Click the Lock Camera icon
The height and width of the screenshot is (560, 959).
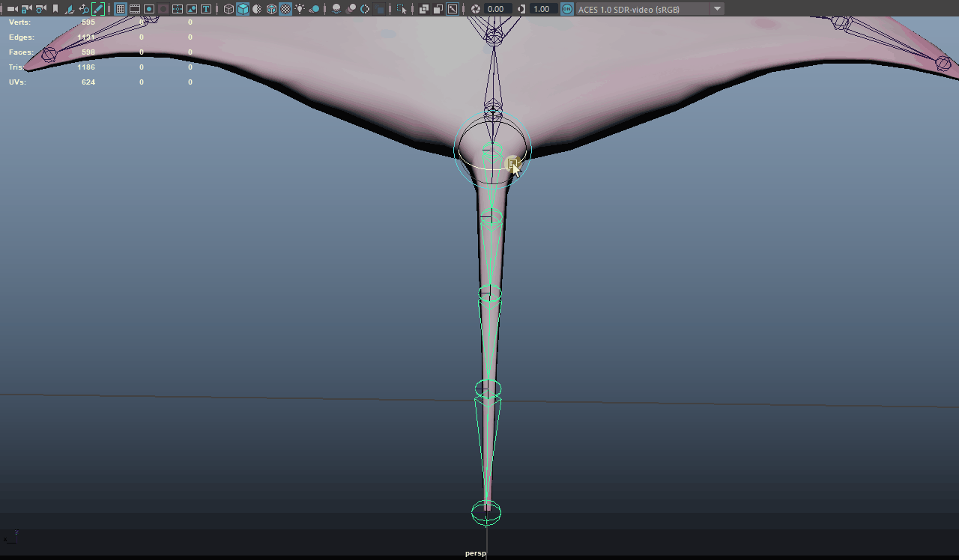(x=26, y=9)
